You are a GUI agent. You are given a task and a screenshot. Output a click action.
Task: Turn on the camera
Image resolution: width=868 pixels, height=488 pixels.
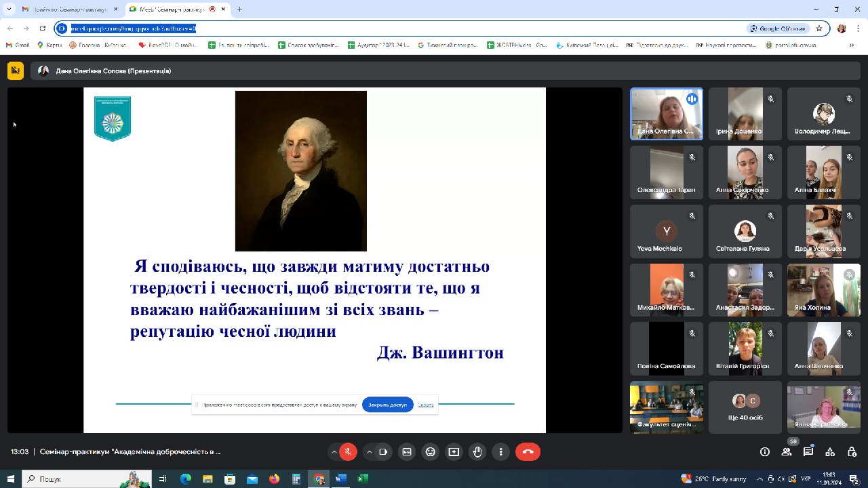384,452
